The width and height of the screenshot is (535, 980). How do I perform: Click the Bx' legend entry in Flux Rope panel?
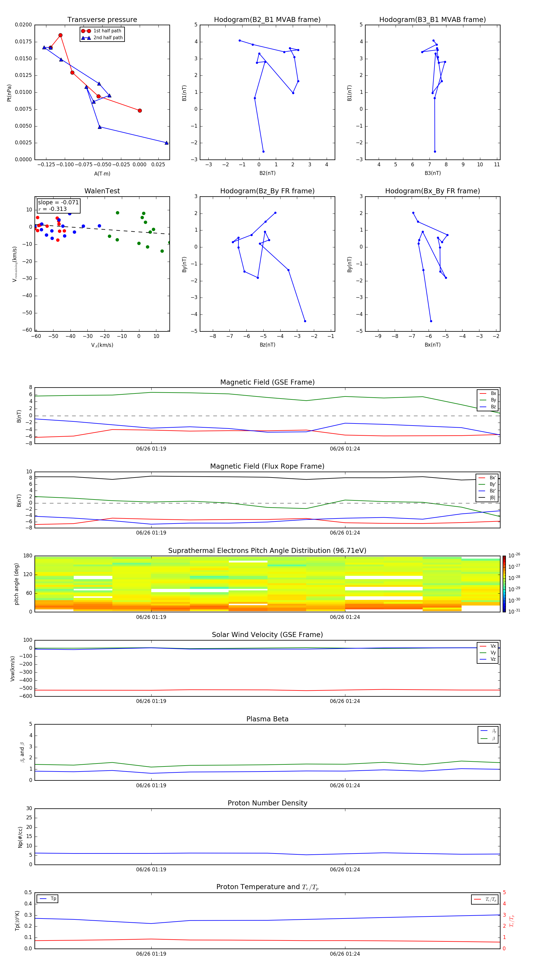click(487, 478)
